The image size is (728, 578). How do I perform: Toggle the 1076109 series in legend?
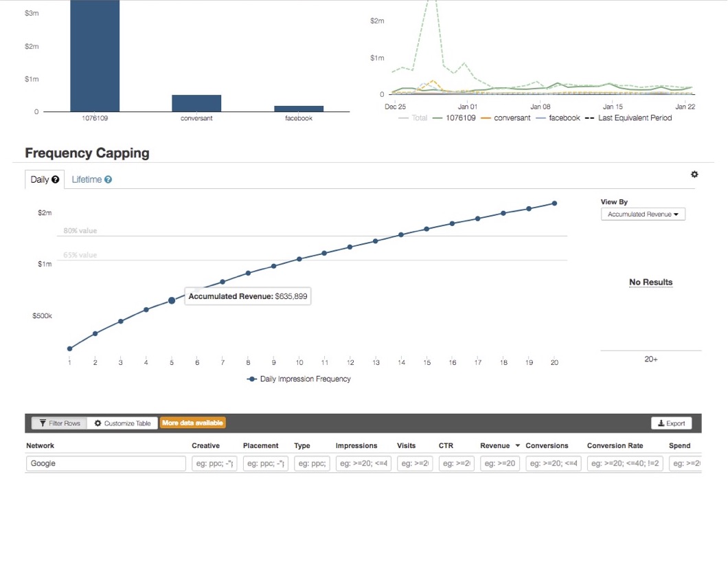pos(454,118)
